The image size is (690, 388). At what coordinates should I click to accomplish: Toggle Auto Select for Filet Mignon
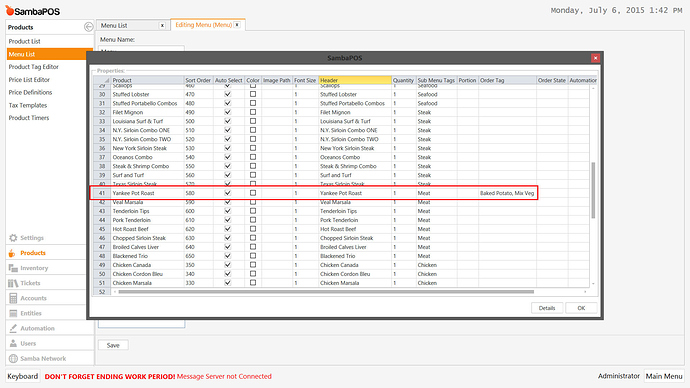[228, 112]
